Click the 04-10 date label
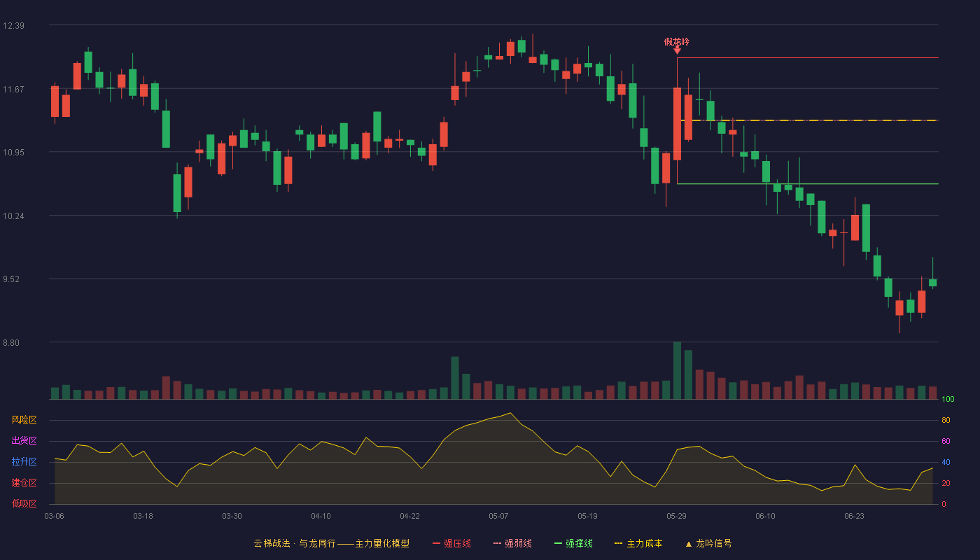This screenshot has width=980, height=560. tap(321, 516)
